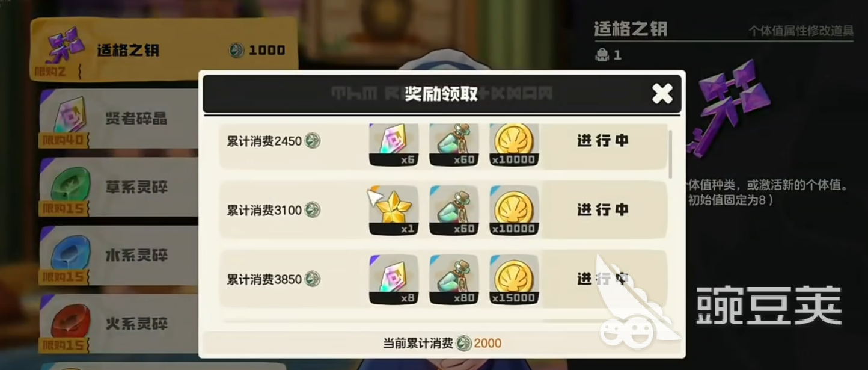
Task: Click 进行中 status for 累计消费3100
Action: pyautogui.click(x=603, y=209)
